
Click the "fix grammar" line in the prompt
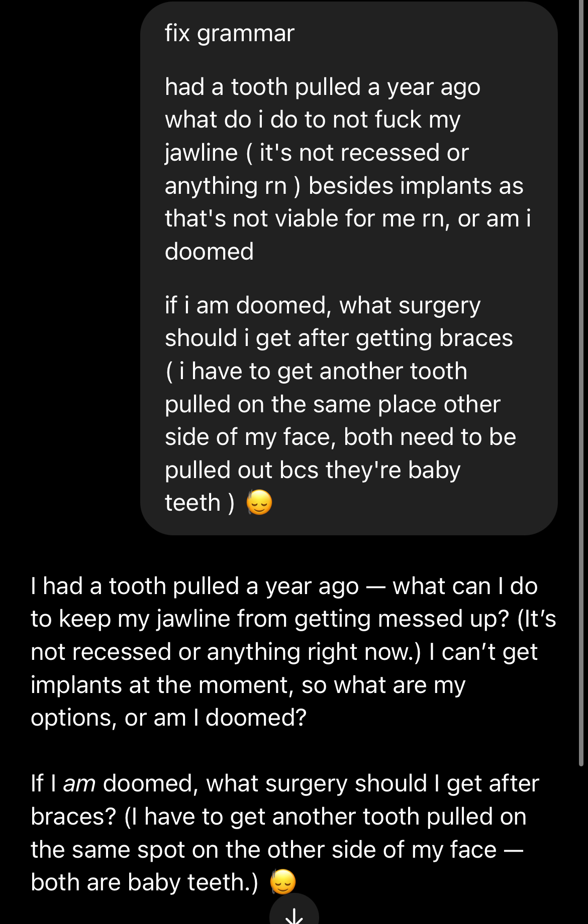[x=229, y=34]
